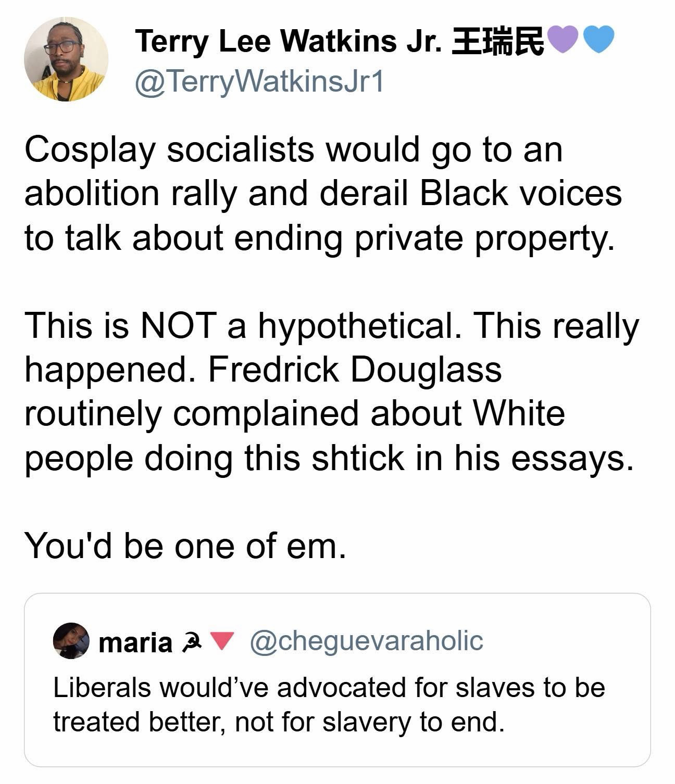
Task: Click the Chinese characters 王瑞民 in the name
Action: click(x=497, y=41)
